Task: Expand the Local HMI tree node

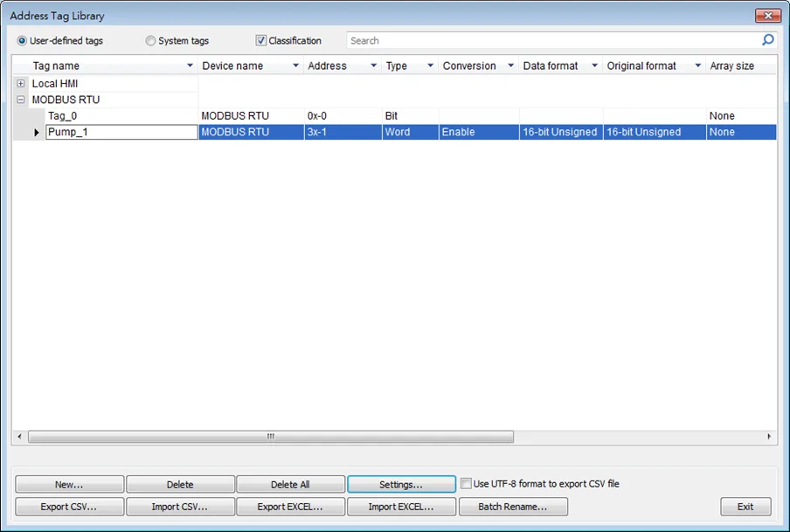Action: click(21, 84)
